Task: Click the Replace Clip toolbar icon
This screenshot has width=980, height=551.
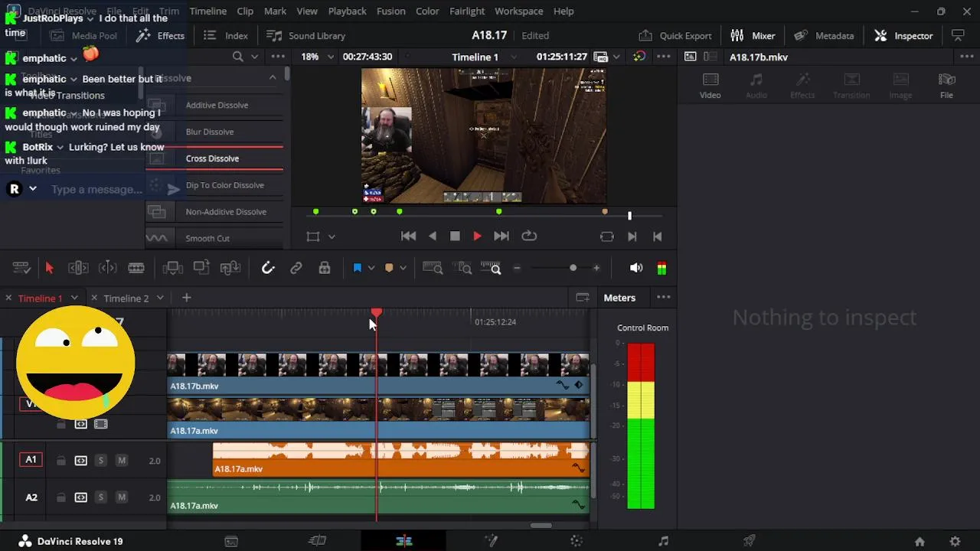Action: (x=230, y=268)
